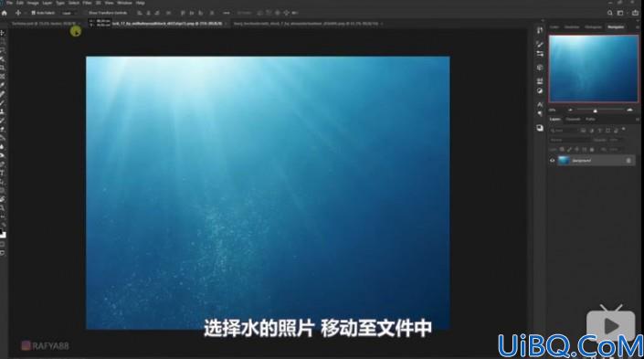
Task: Select the Clone Stamp tool
Action: [x=2, y=111]
